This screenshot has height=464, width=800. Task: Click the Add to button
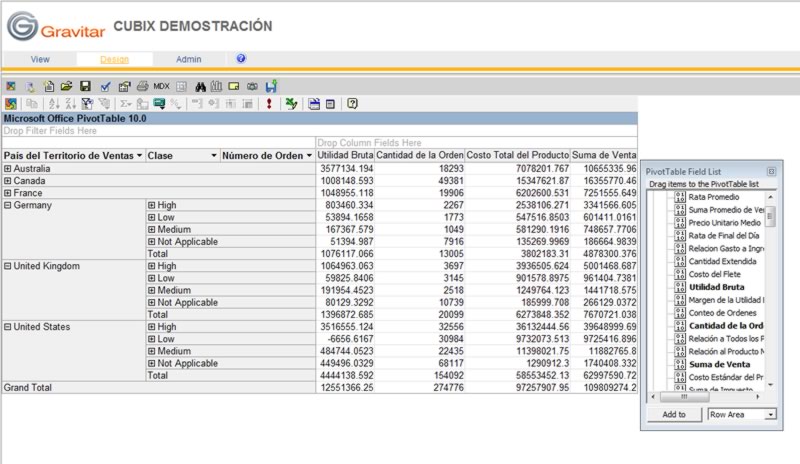coord(674,414)
